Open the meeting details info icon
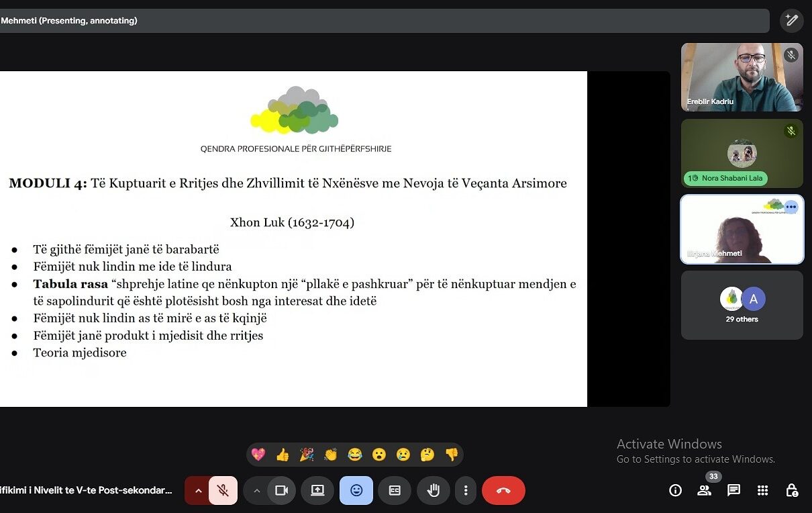This screenshot has height=513, width=812. [675, 490]
